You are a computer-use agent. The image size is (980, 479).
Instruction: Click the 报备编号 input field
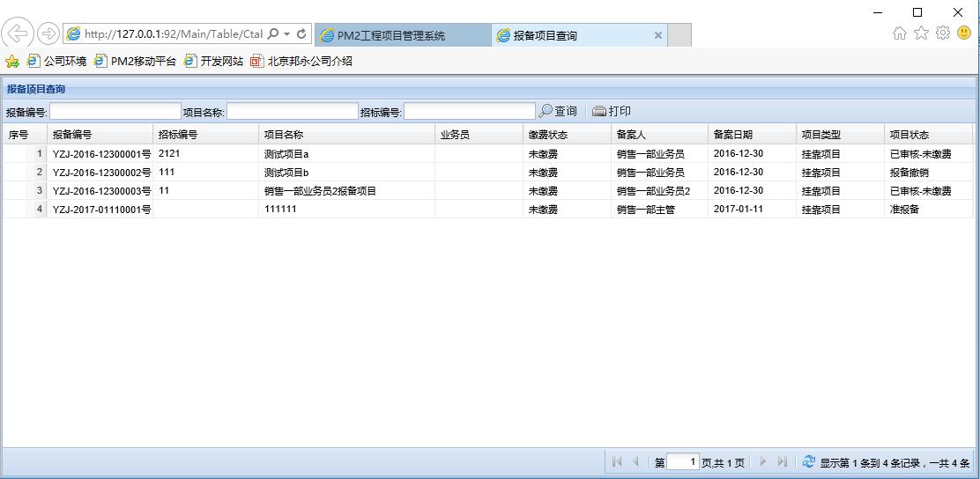[x=115, y=112]
